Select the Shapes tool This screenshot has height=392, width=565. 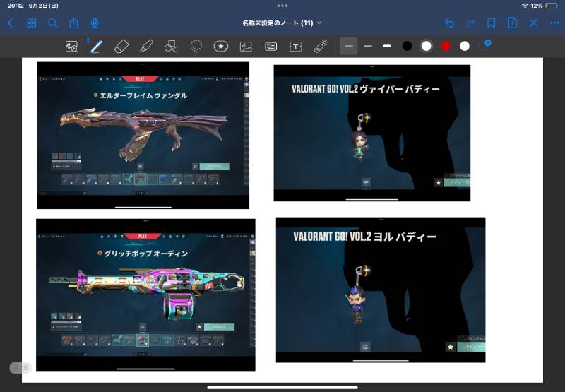tap(171, 47)
